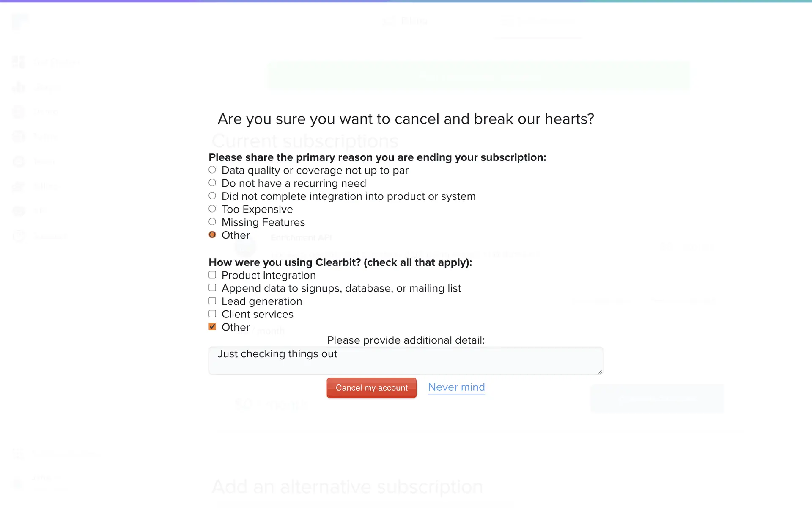Click the Usage bar-chart sidebar icon
Image resolution: width=812 pixels, height=508 pixels.
19,87
